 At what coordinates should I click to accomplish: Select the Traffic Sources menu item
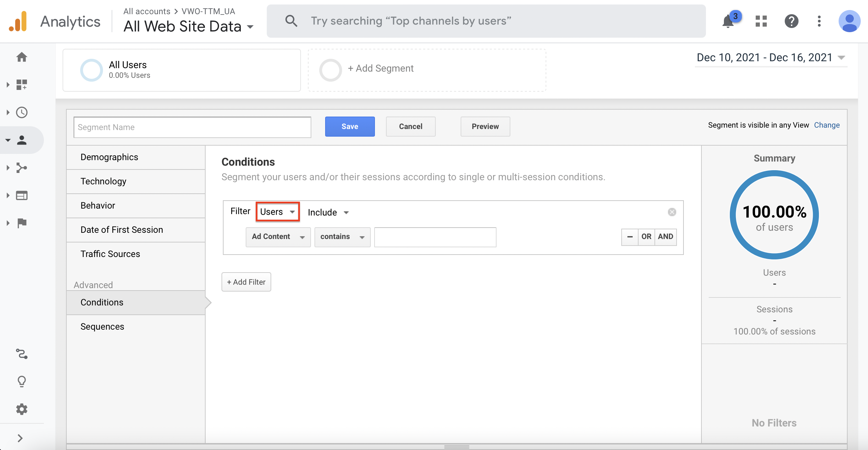coord(110,253)
